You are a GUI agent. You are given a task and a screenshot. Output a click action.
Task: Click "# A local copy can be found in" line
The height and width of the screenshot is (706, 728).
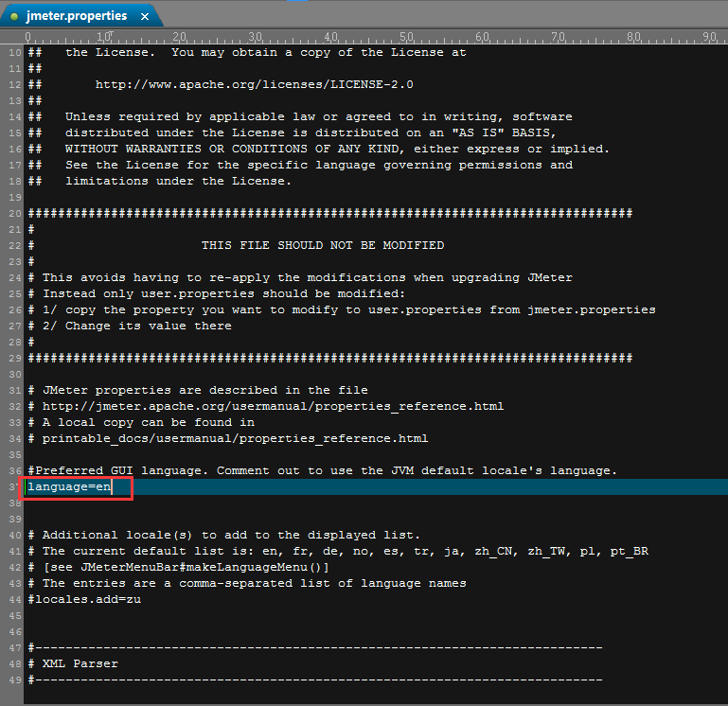click(141, 422)
